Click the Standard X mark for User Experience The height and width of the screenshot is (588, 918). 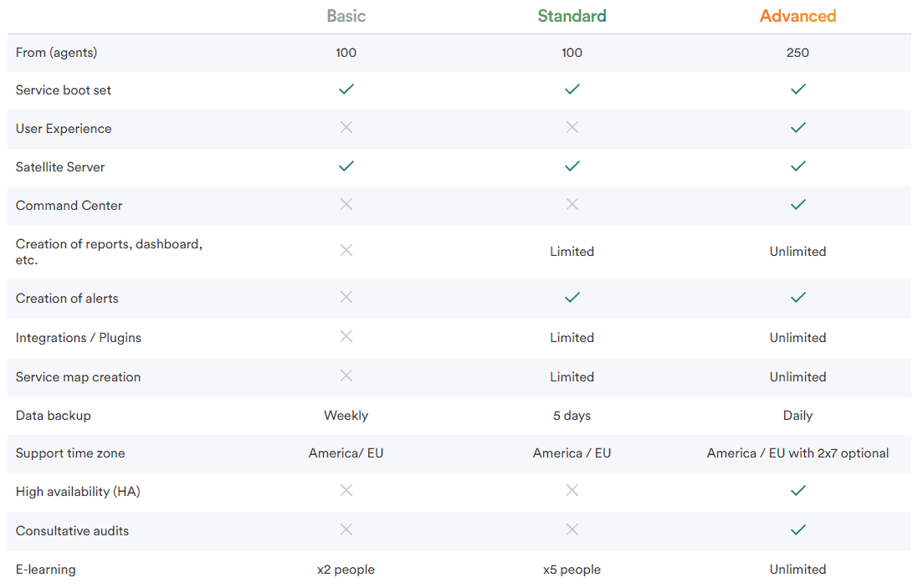coord(572,127)
